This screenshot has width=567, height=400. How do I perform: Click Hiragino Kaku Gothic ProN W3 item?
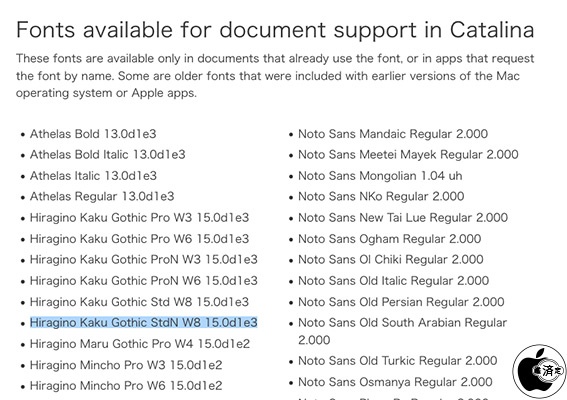pos(144,259)
